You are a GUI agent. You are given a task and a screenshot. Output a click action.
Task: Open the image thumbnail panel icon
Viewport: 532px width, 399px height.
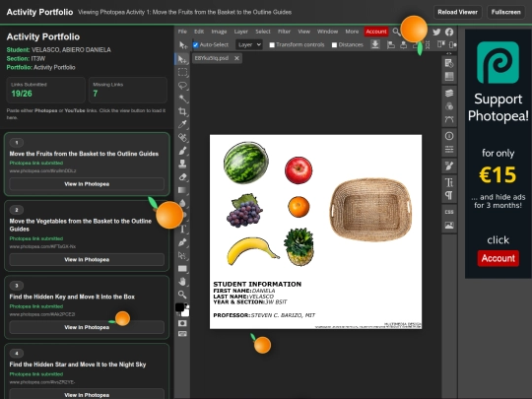pyautogui.click(x=449, y=226)
